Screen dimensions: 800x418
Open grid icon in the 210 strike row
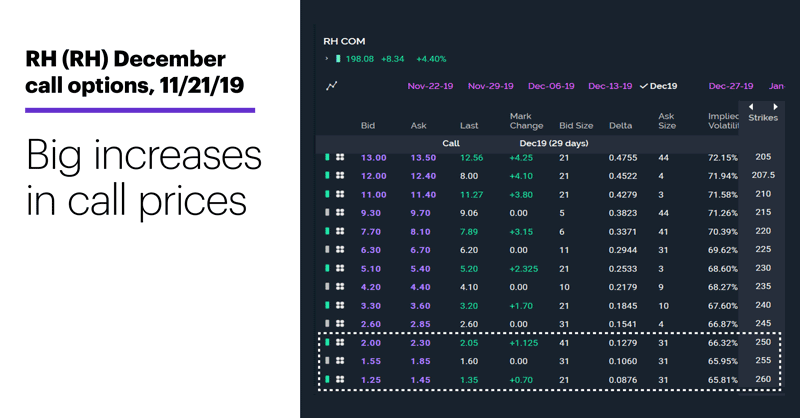pyautogui.click(x=340, y=194)
